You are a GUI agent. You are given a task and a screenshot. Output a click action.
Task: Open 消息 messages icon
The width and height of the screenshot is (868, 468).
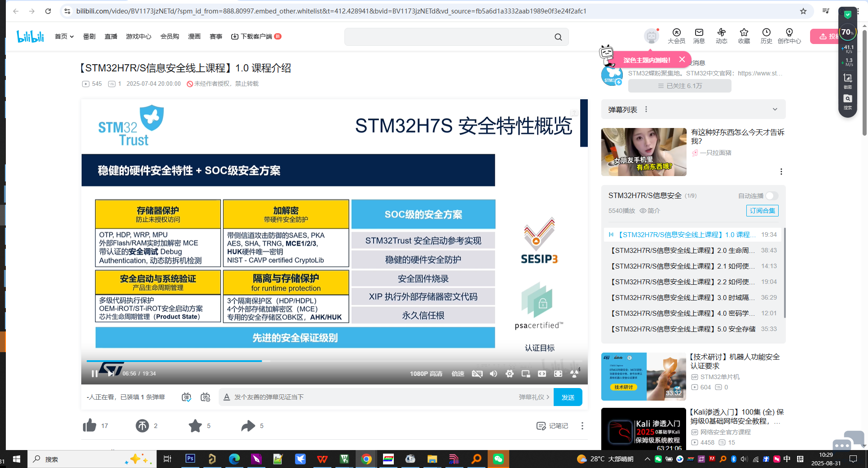click(699, 36)
